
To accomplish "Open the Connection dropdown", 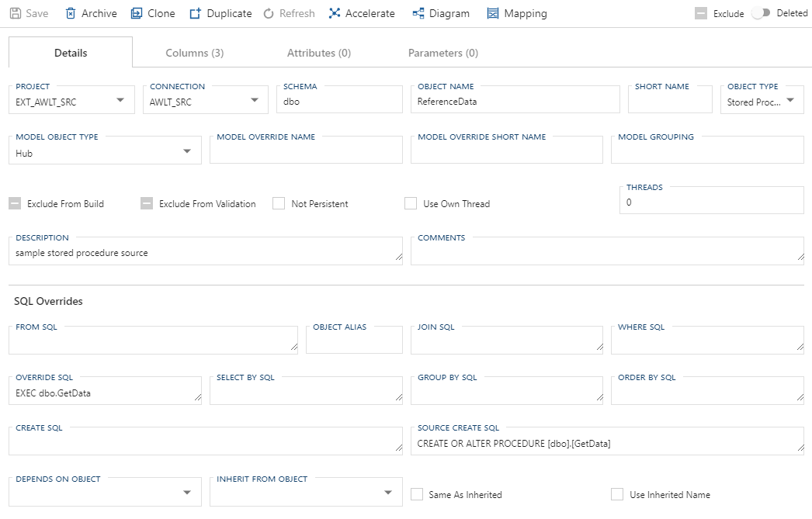I will pos(206,101).
